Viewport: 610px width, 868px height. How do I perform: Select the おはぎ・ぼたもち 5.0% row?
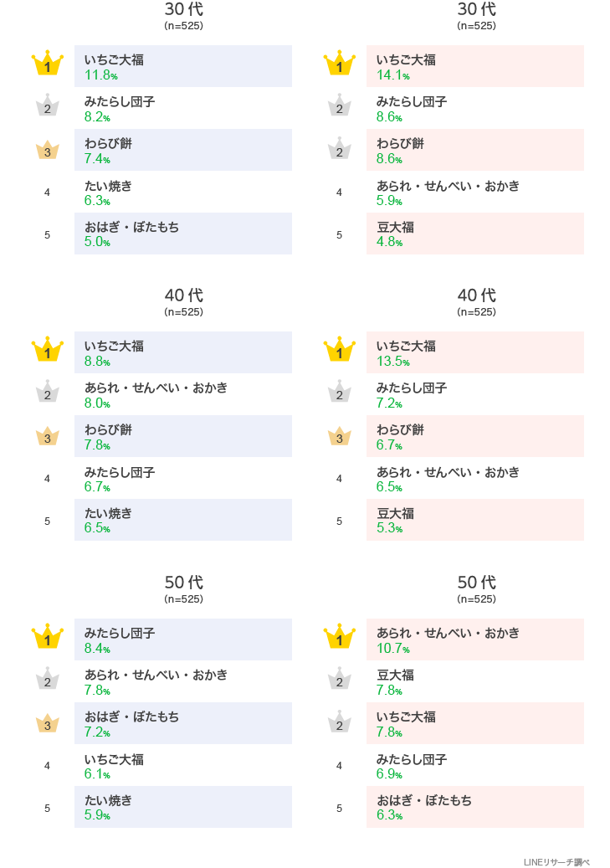coord(182,234)
